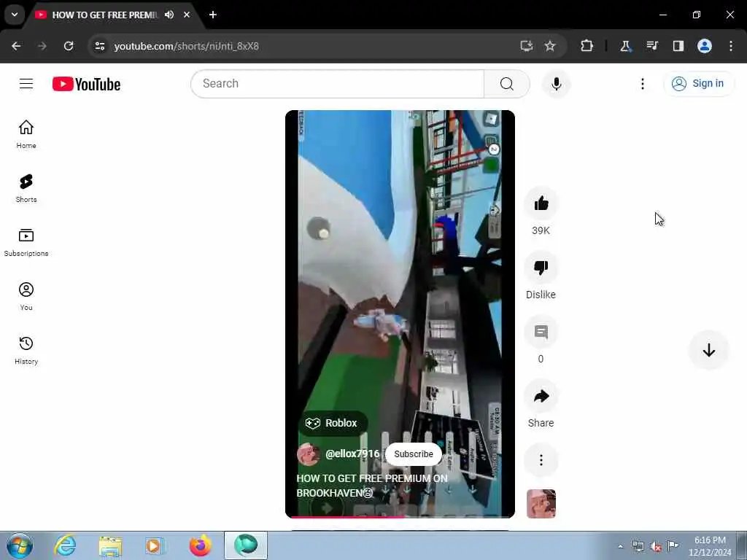Click the address bar URL
747x560 pixels.
pos(186,46)
